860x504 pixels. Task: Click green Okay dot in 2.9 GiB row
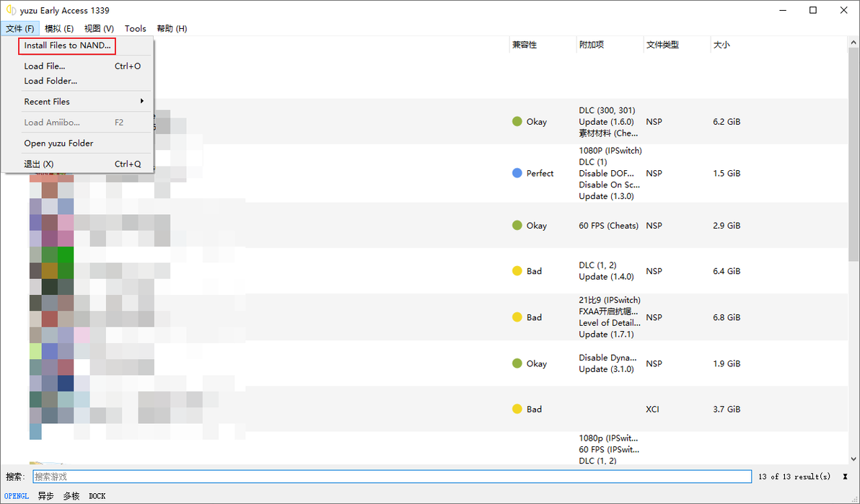coord(517,226)
